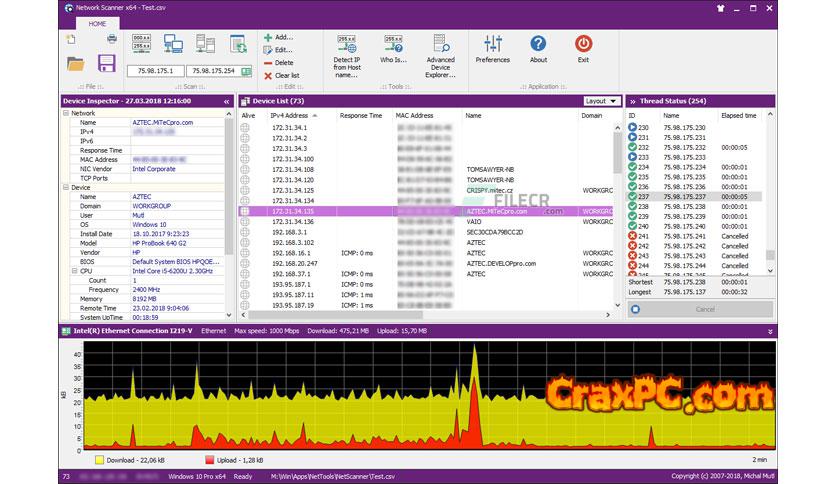Click Add... in the Edit group

coord(282,37)
